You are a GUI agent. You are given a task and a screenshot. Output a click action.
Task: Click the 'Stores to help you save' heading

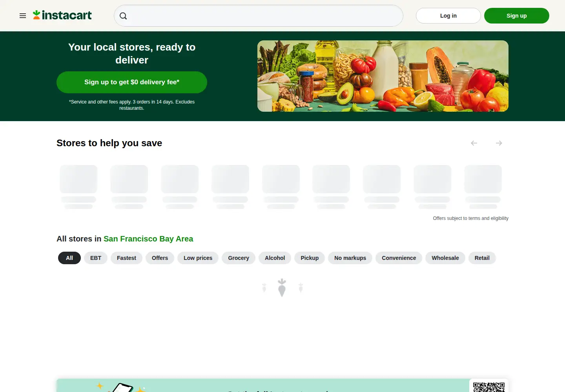(x=109, y=143)
